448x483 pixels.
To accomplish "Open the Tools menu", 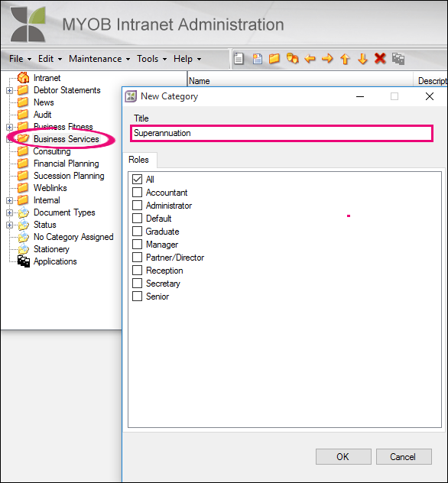I will [x=151, y=59].
